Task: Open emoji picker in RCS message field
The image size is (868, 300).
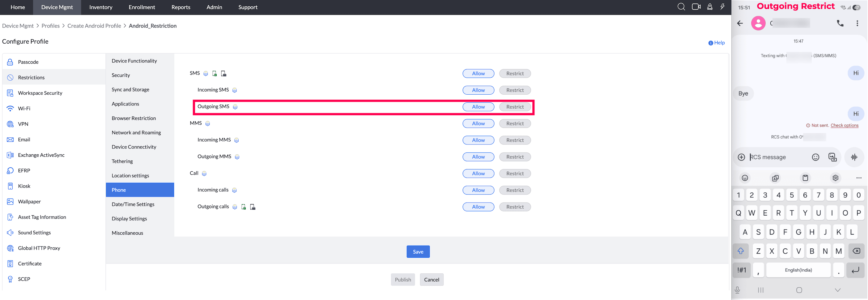Action: point(815,157)
